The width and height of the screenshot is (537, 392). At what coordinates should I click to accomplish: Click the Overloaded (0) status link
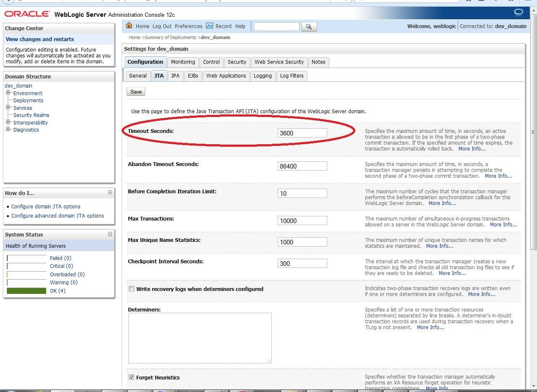(x=67, y=275)
